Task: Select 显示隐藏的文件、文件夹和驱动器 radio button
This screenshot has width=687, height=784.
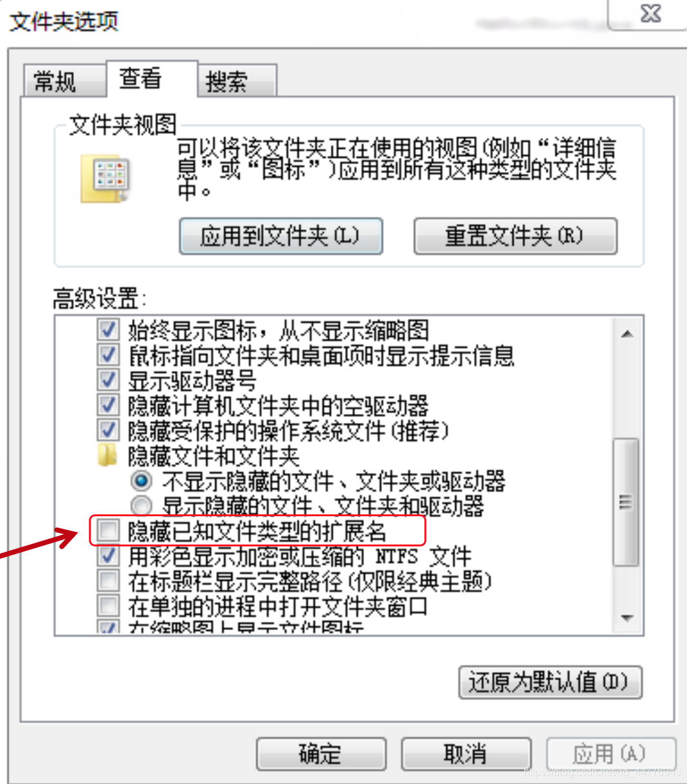Action: [142, 505]
